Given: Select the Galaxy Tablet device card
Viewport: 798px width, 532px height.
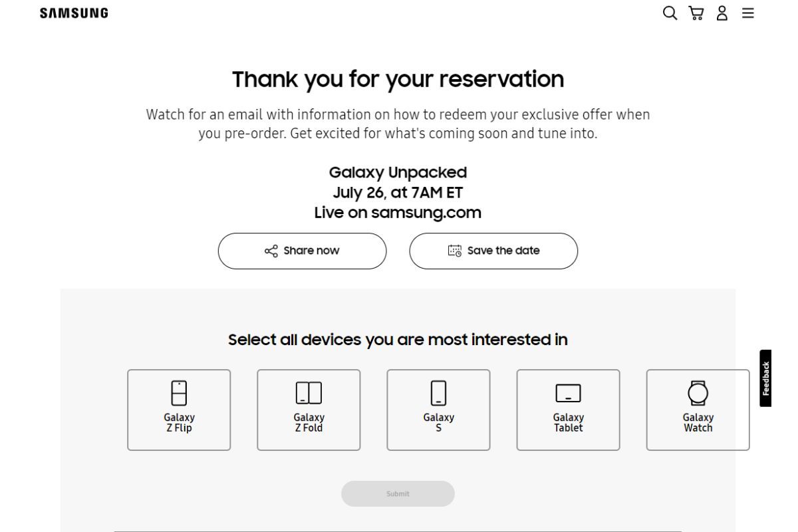Looking at the screenshot, I should point(567,410).
